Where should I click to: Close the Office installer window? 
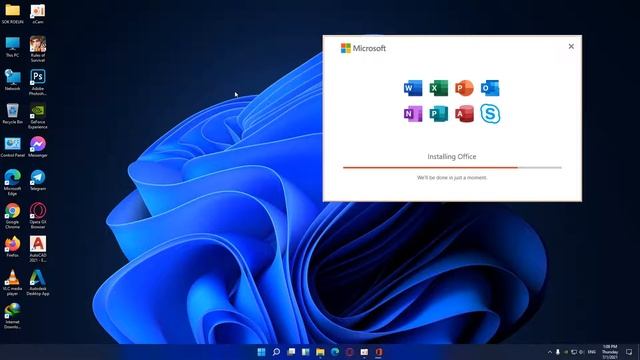pyautogui.click(x=571, y=47)
